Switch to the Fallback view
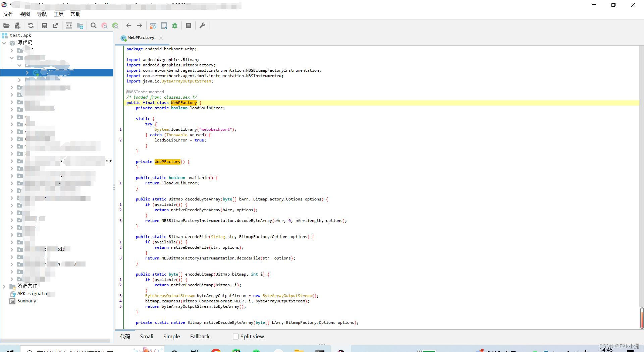Screen dimensions: 644x352 click(x=200, y=337)
